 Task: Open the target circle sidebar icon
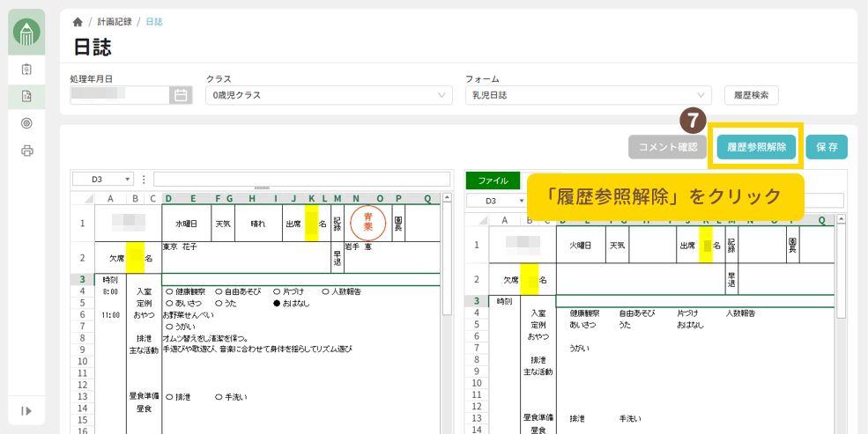point(27,123)
